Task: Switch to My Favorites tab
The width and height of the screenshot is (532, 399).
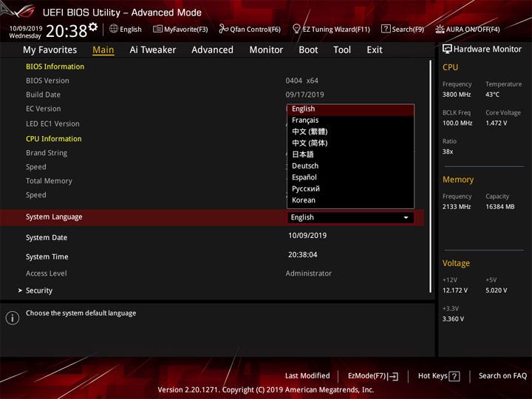Action: (50, 50)
